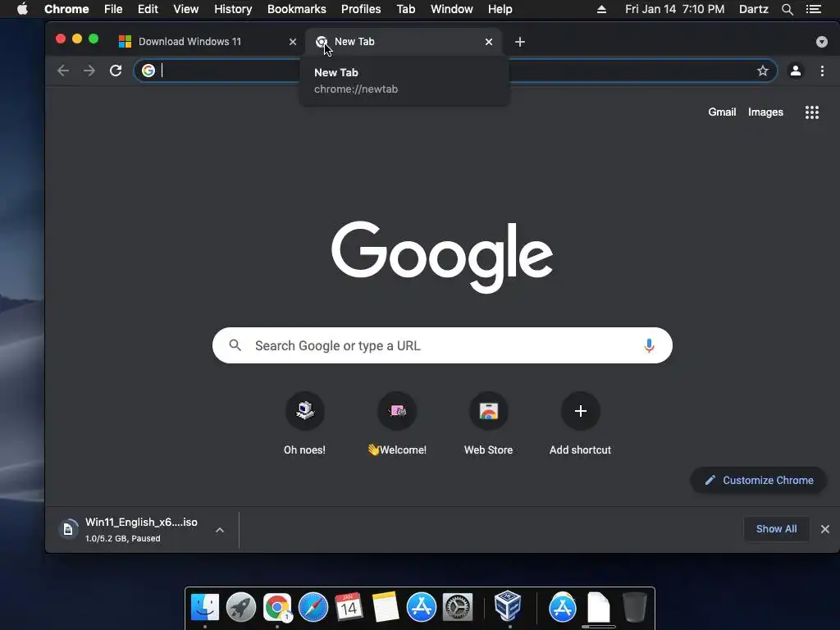Screen dimensions: 840x630
Task: Open the blank document in the Dock
Action: pyautogui.click(x=598, y=608)
